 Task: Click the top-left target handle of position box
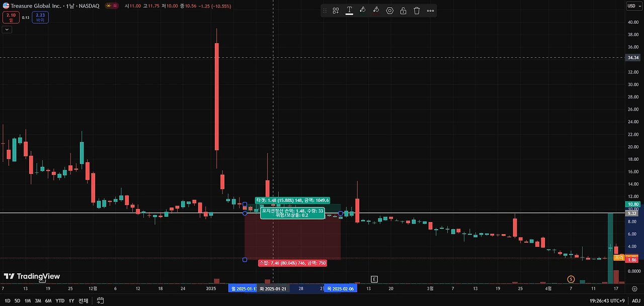coord(245,205)
